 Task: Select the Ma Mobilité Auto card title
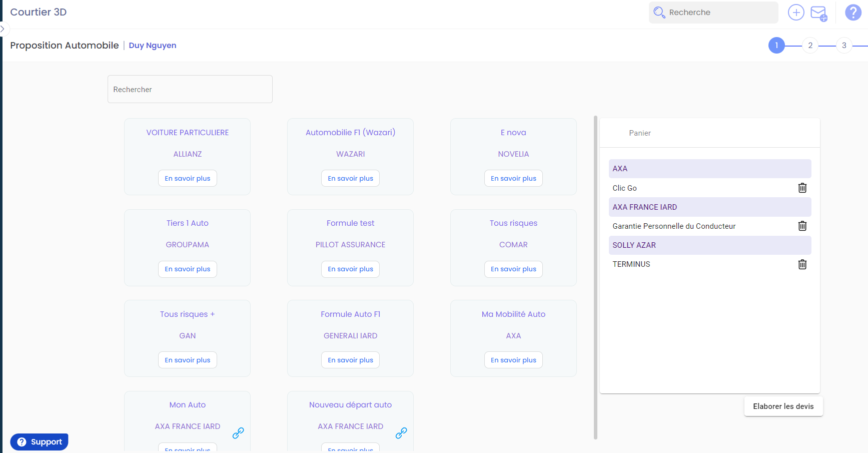pos(513,314)
